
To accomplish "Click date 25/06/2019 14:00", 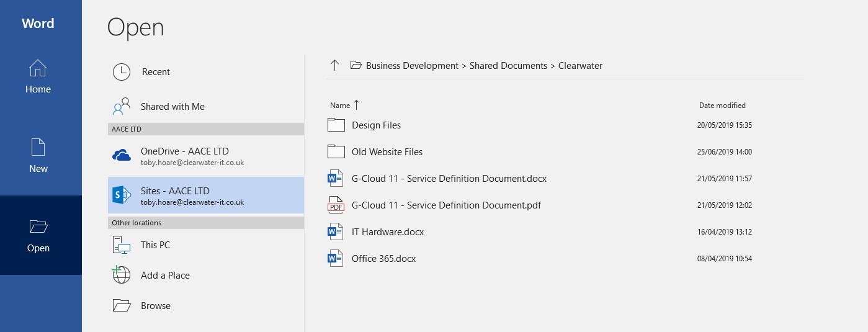I will 725,152.
